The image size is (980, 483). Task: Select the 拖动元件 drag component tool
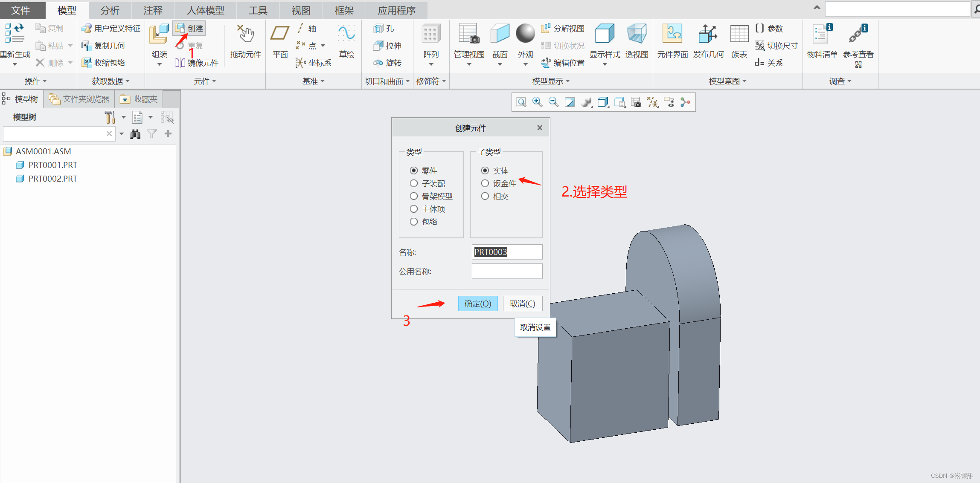[x=245, y=34]
